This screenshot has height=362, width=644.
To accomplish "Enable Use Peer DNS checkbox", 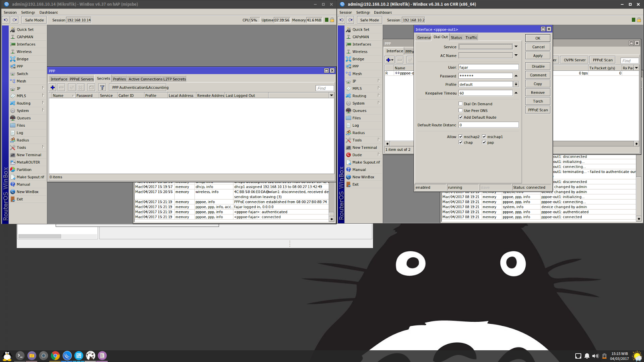I will coord(460,111).
